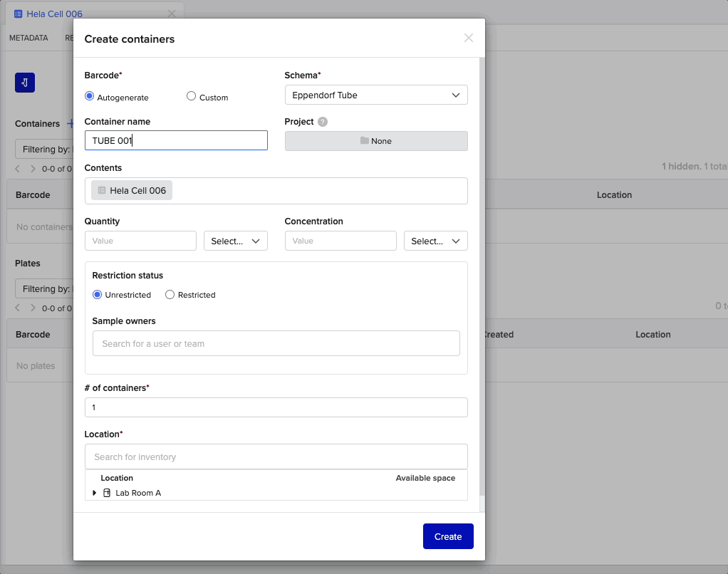
Task: Click the Project None folder button
Action: point(376,141)
